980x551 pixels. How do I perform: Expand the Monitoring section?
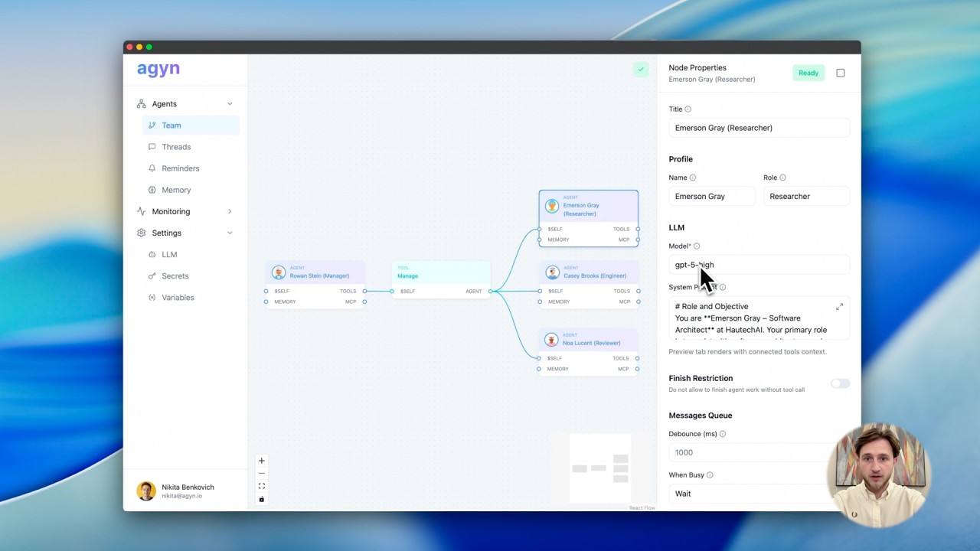pyautogui.click(x=230, y=211)
